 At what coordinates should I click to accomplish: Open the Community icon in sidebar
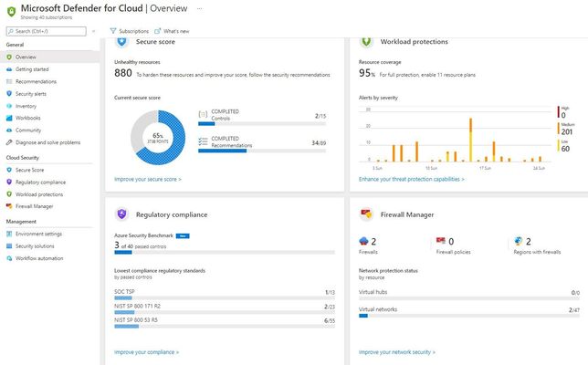pyautogui.click(x=9, y=130)
